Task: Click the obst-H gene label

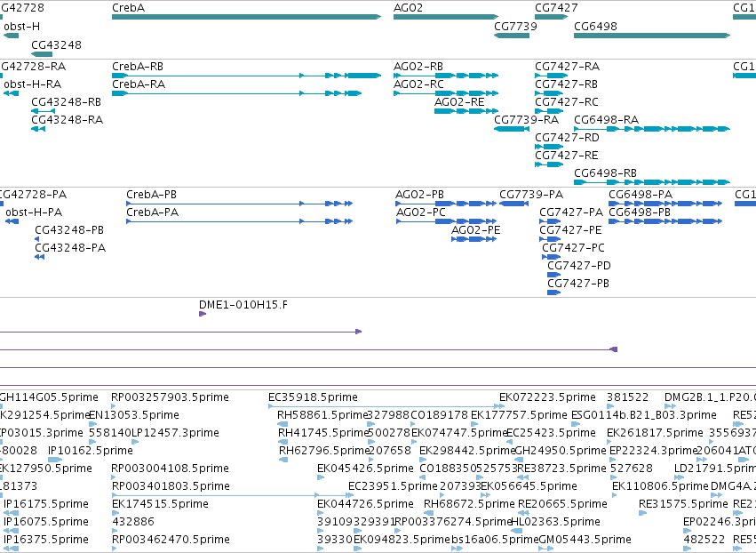Action: coord(21,26)
